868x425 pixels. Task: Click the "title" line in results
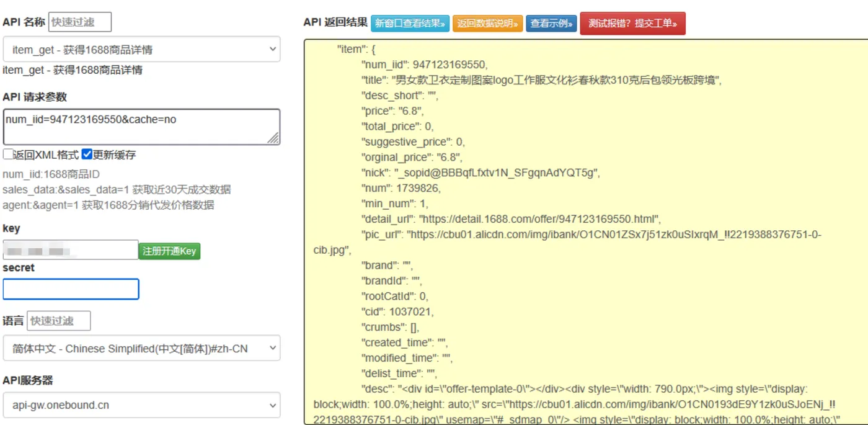pos(542,80)
